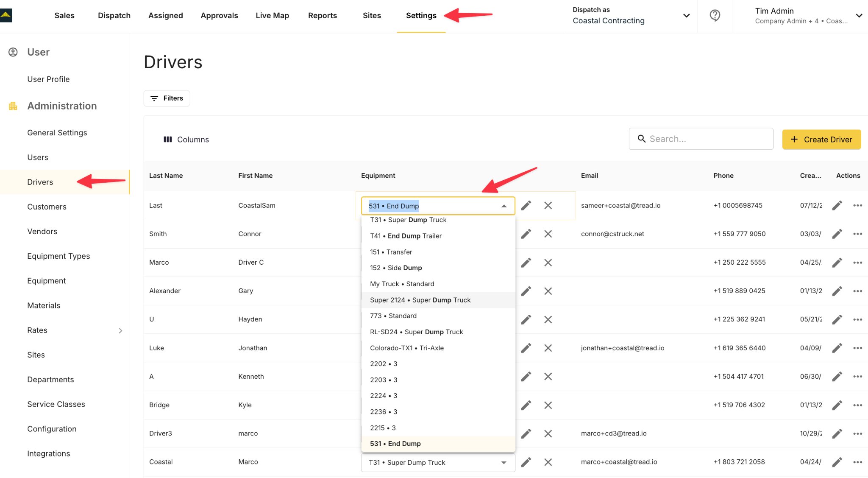
Task: Open more actions for Coastal Marco
Action: coord(858,462)
